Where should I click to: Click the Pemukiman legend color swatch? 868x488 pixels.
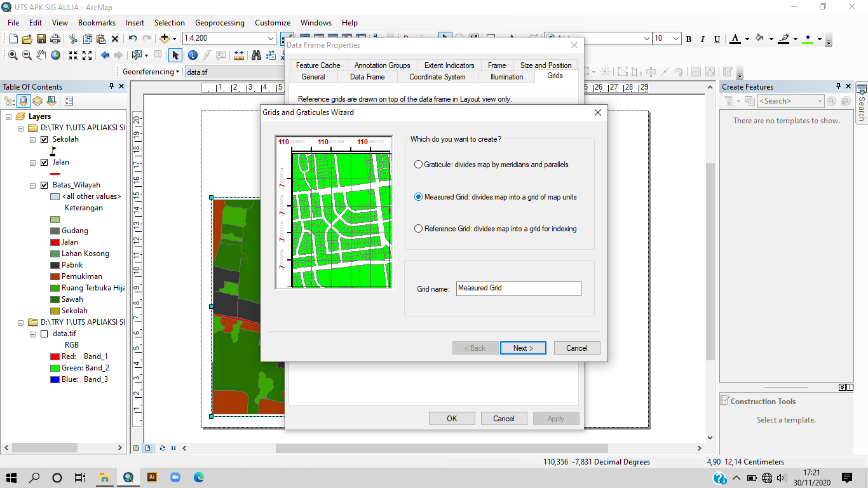(x=55, y=276)
